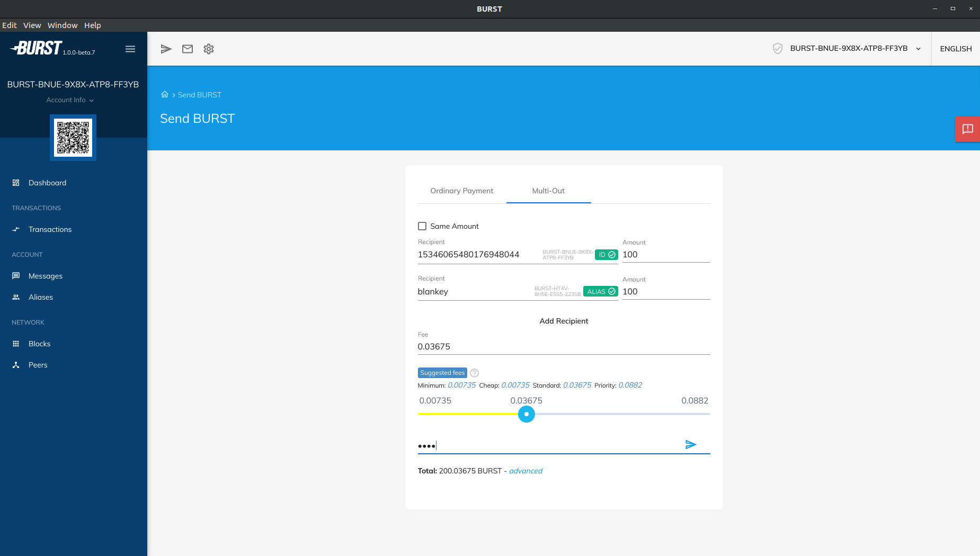Enable the Same Amount checkbox
The width and height of the screenshot is (980, 556).
click(x=422, y=226)
